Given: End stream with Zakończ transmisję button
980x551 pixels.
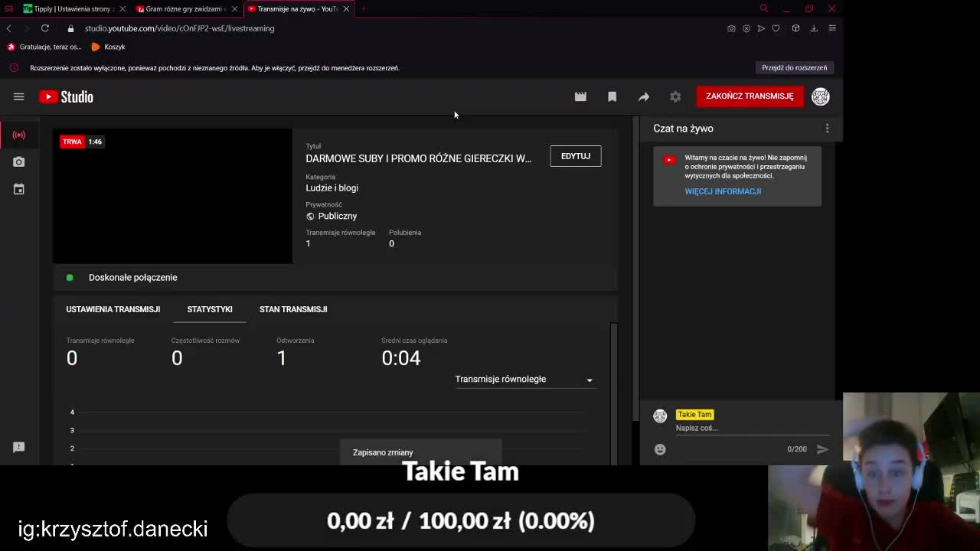Looking at the screenshot, I should coord(750,96).
